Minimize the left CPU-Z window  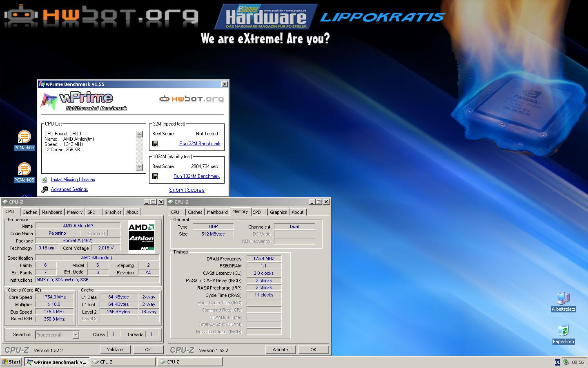coord(147,202)
